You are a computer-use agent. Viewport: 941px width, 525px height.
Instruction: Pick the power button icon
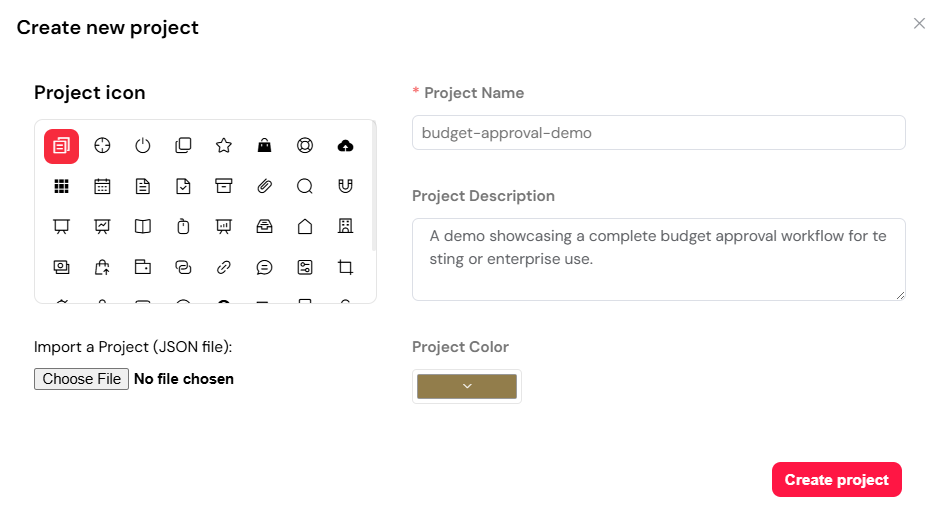[x=143, y=146]
